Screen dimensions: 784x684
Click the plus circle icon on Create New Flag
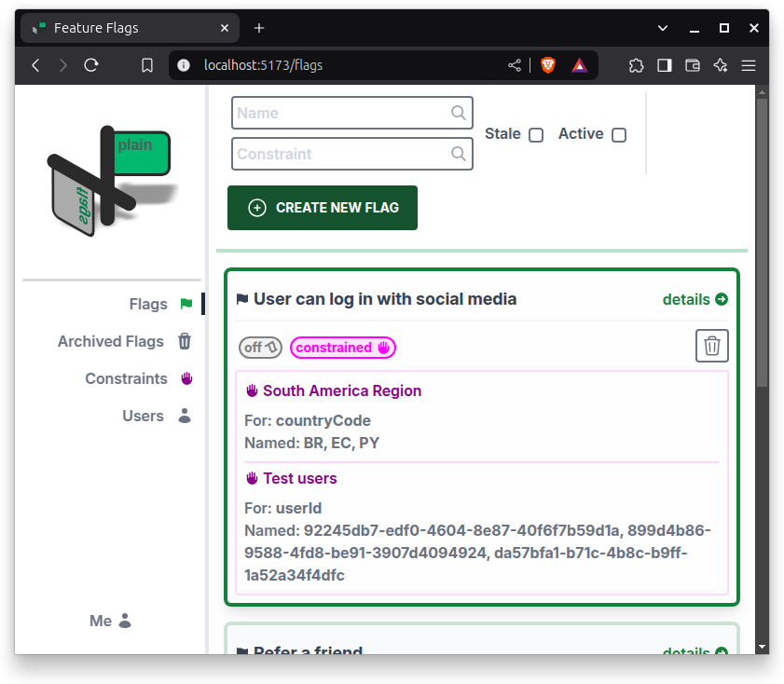tap(257, 208)
